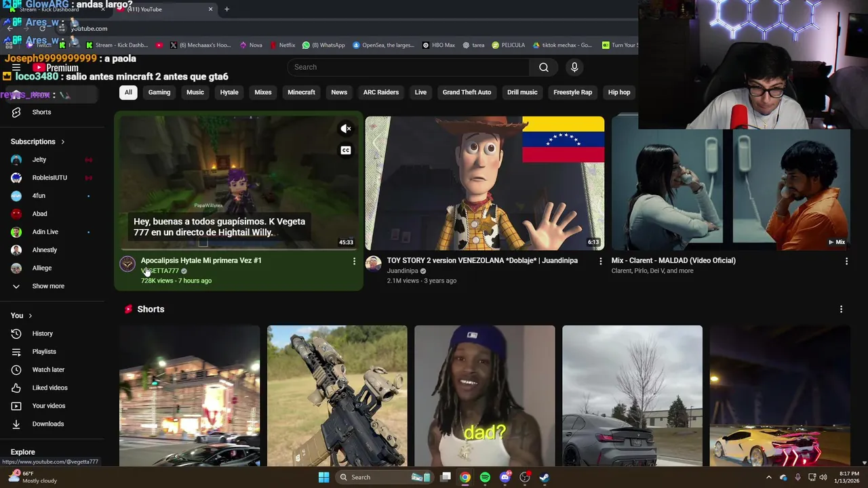
Task: Open Discord from the taskbar
Action: tap(505, 477)
